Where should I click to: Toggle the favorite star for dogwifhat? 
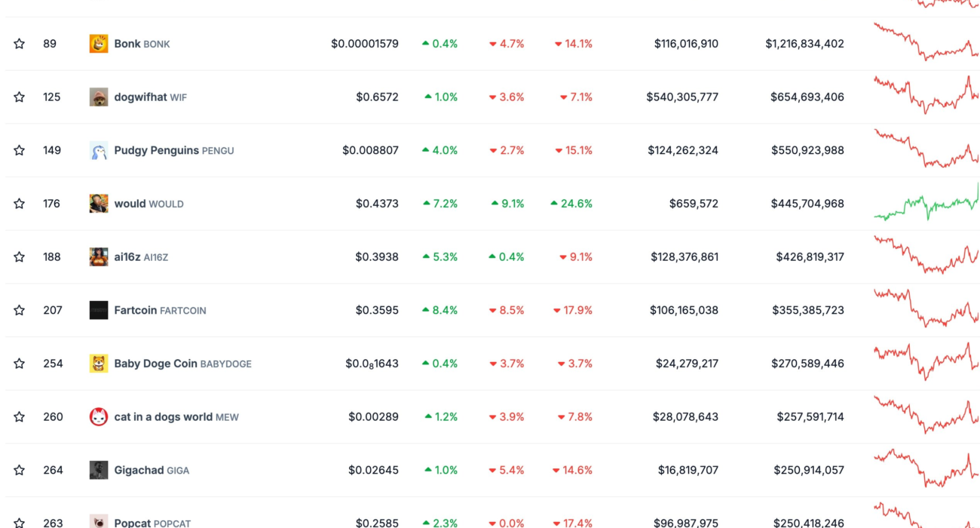[20, 97]
